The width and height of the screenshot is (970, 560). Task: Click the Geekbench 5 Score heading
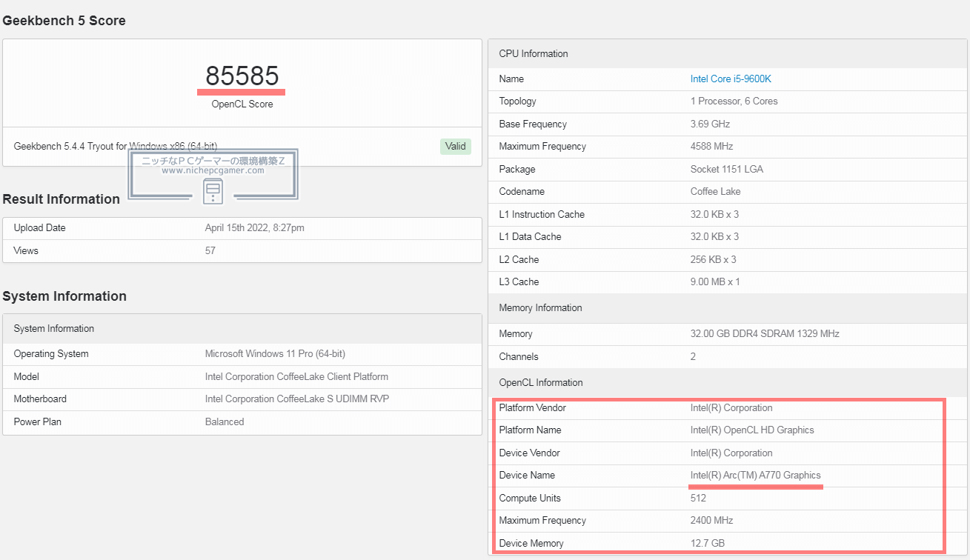point(64,21)
